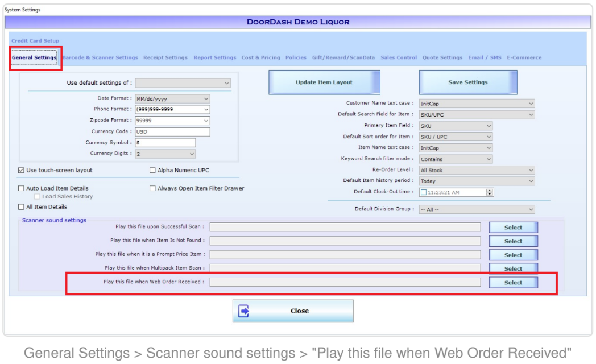Image resolution: width=596 pixels, height=364 pixels.
Task: Click the Save Settings button
Action: pos(468,82)
